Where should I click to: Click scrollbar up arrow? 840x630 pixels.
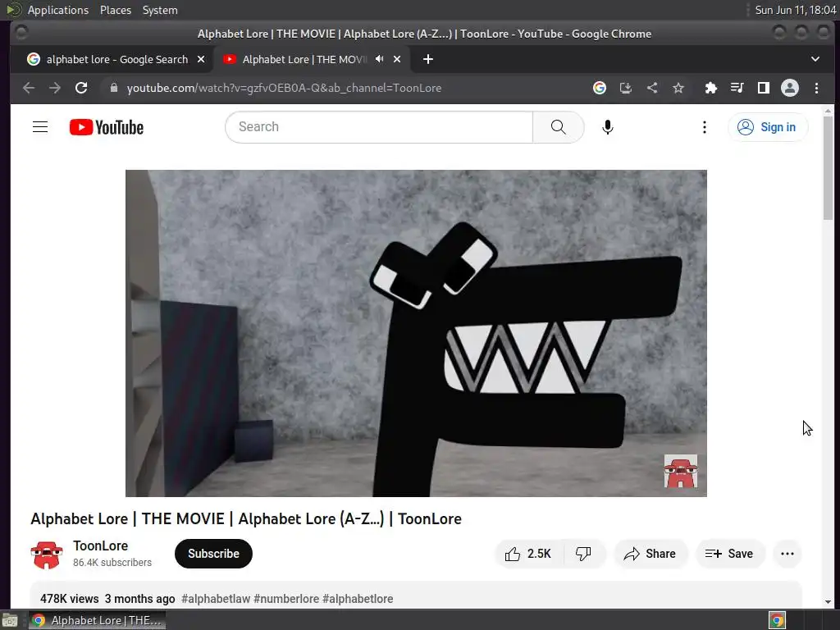click(x=829, y=111)
